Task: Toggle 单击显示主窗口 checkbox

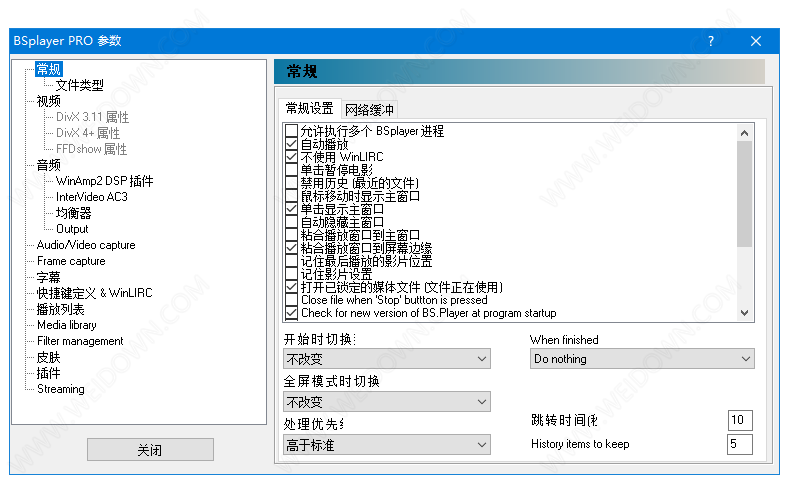Action: [x=291, y=209]
